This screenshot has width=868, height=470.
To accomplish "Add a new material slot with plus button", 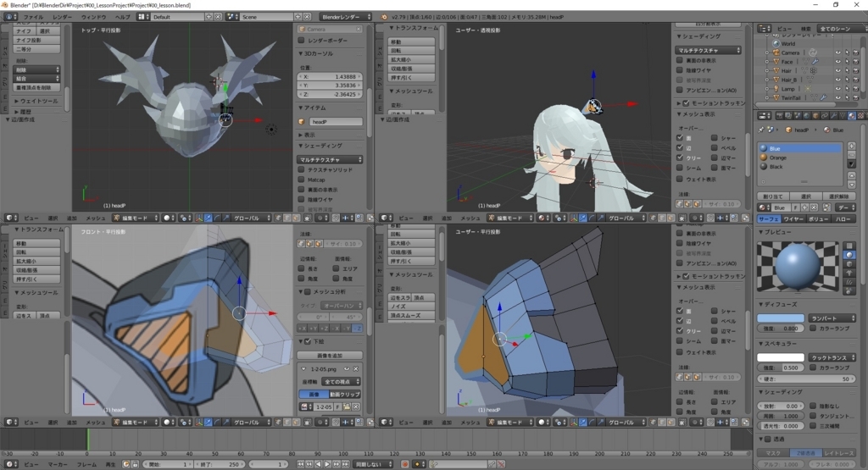I will [x=851, y=146].
